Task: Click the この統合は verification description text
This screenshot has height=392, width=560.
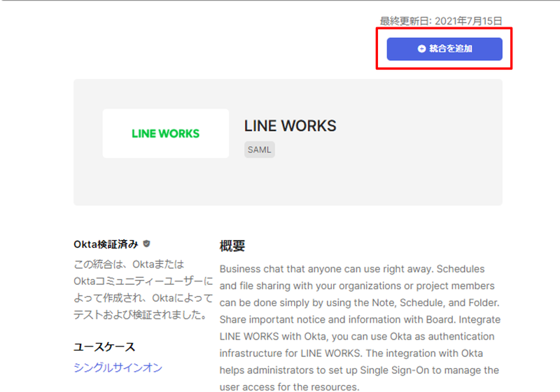Action: pyautogui.click(x=143, y=290)
